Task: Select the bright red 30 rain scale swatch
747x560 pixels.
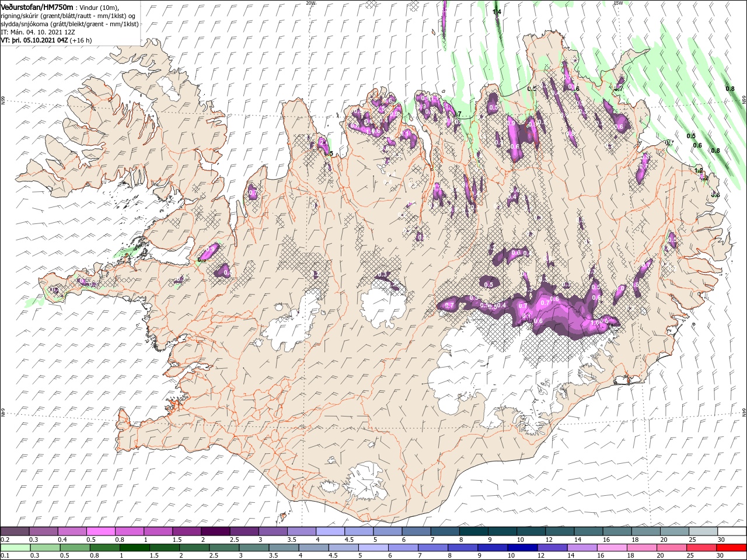Action: pos(731,548)
